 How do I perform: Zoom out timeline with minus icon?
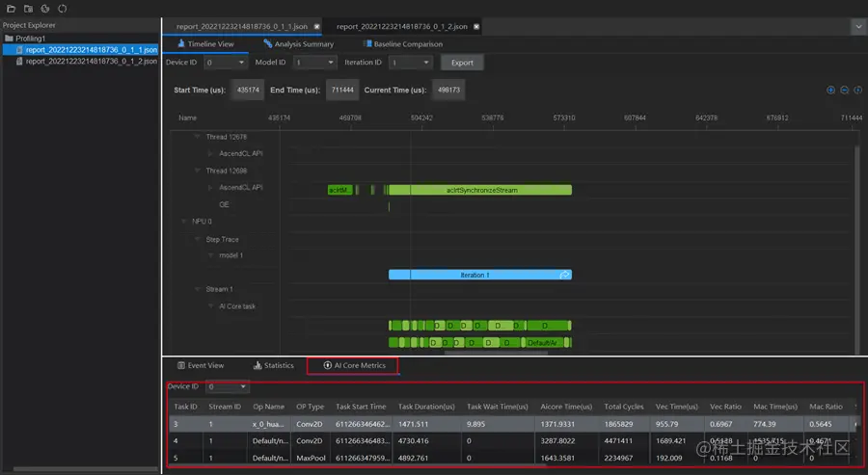844,91
